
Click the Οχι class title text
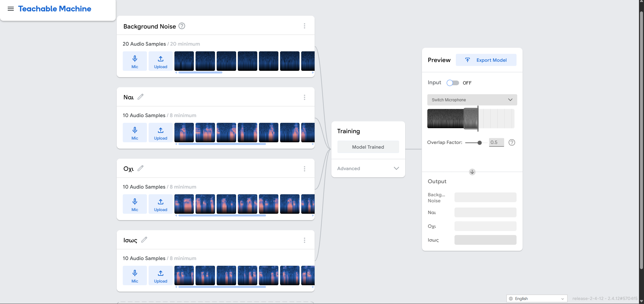pos(128,169)
